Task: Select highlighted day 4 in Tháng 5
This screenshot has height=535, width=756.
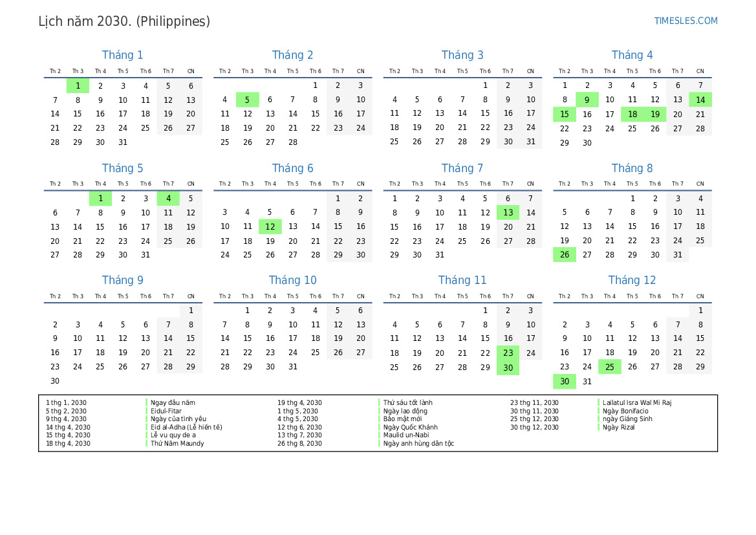Action: tap(168, 199)
